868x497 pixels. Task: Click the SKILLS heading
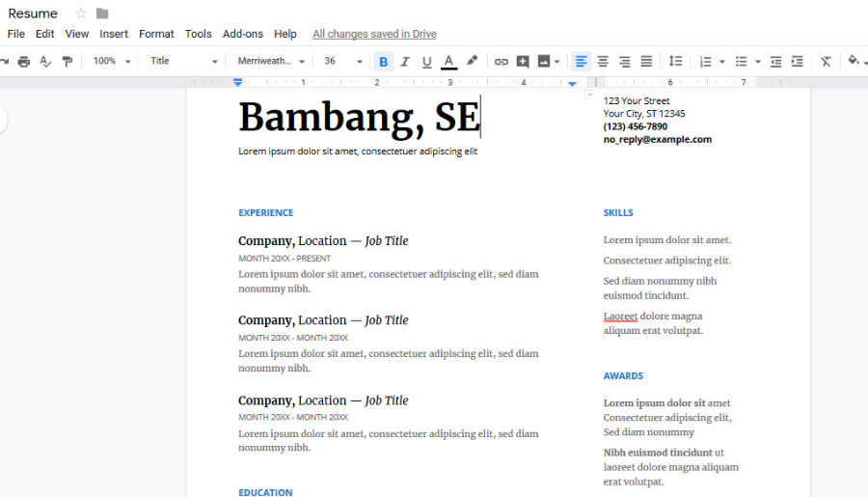[618, 212]
